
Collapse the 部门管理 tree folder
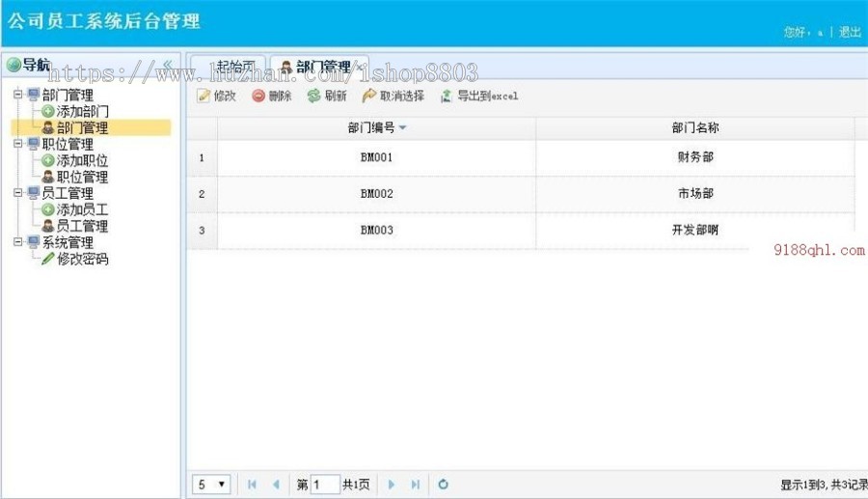coord(17,95)
